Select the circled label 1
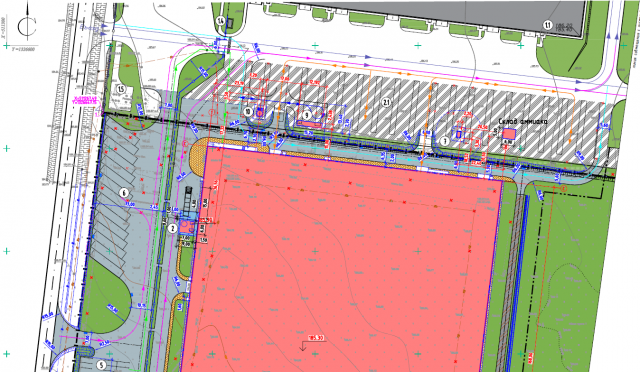640x372 pixels. [445, 141]
